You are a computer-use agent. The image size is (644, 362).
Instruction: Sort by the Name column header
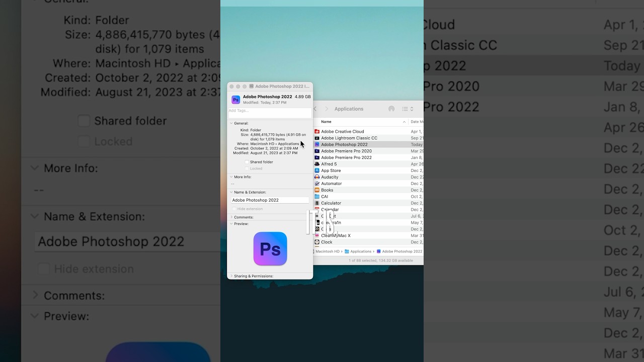(x=362, y=122)
